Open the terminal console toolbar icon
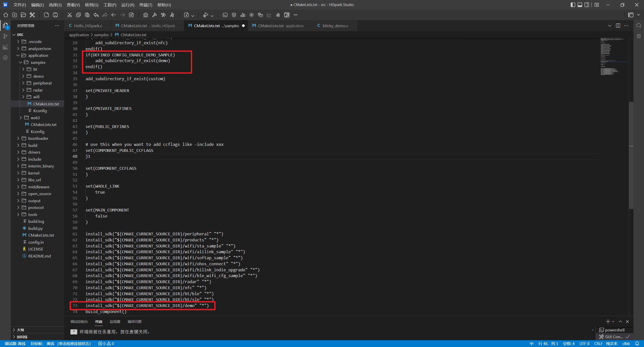 pyautogui.click(x=225, y=15)
